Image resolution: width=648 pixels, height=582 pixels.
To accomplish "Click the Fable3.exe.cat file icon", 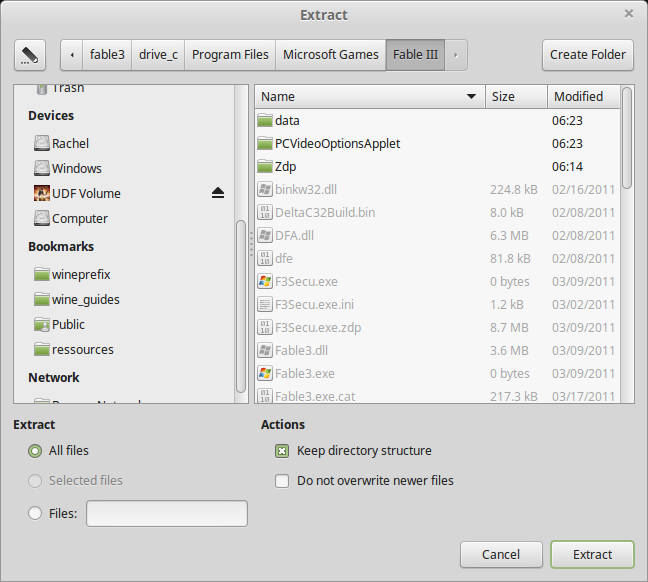I will click(x=264, y=396).
